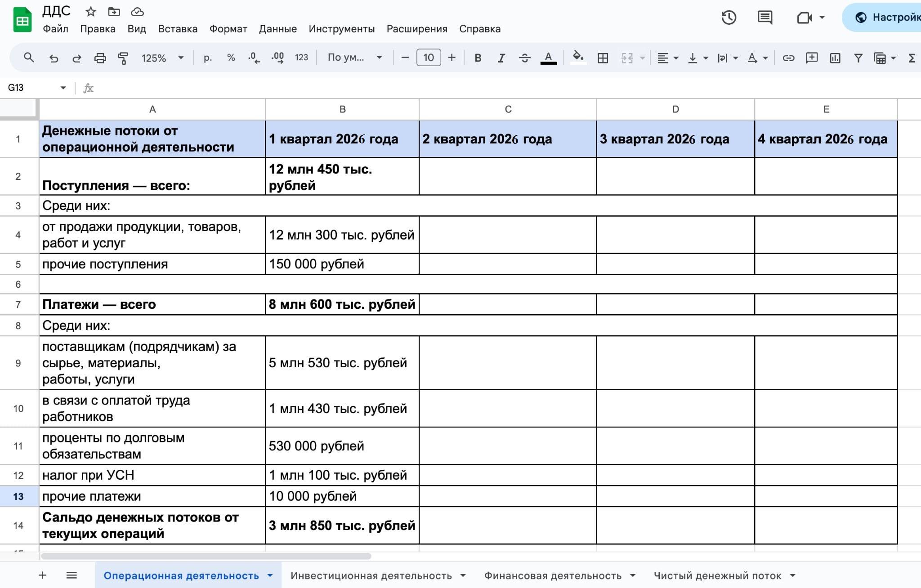Toggle strikethrough formatting
The width and height of the screenshot is (921, 588).
pyautogui.click(x=524, y=58)
